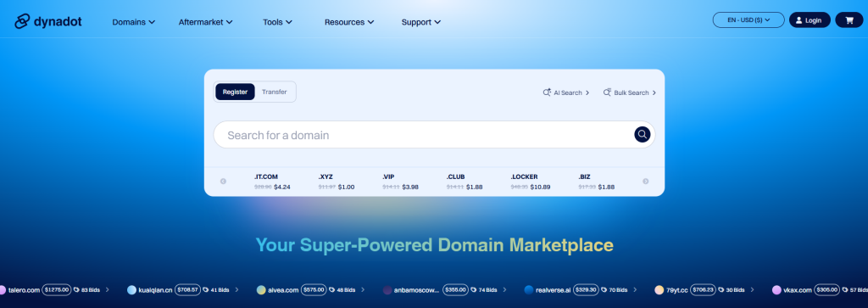This screenshot has width=868, height=308.
Task: Click the anbamoscow avatar circle
Action: (387, 289)
